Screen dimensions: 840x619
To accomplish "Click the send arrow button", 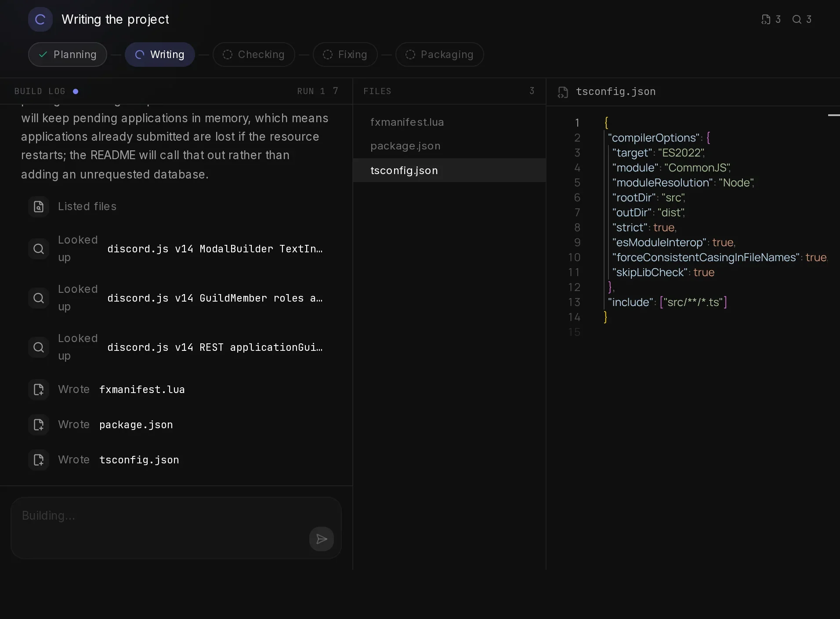I will pos(322,539).
